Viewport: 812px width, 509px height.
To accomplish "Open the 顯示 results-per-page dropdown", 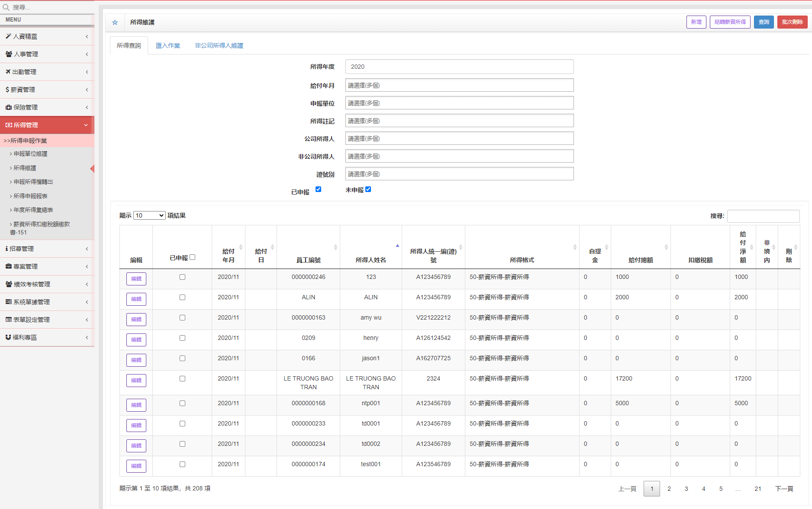I will pos(149,215).
